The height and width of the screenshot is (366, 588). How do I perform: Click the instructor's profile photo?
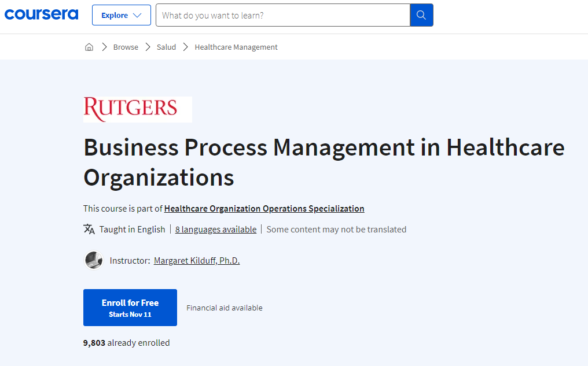coord(93,260)
